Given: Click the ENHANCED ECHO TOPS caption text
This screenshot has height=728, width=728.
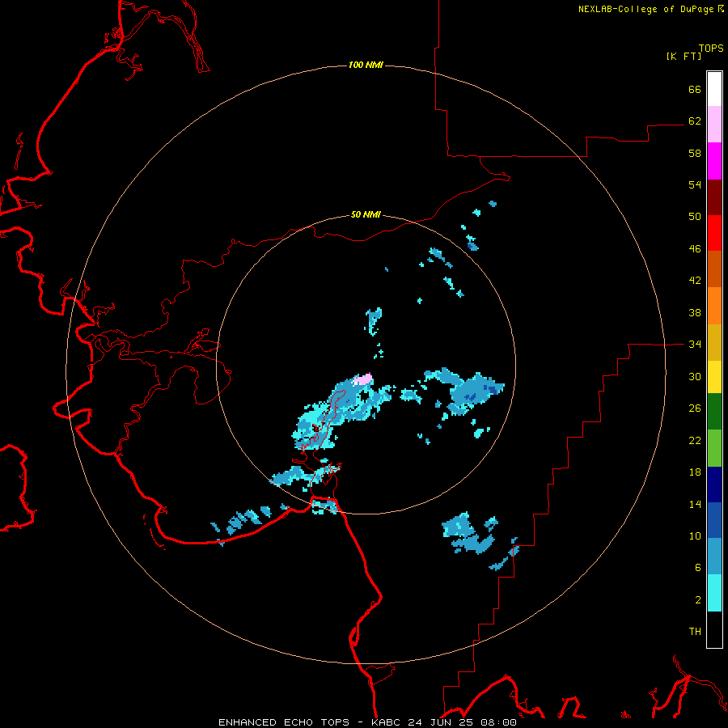Looking at the screenshot, I should [284, 722].
